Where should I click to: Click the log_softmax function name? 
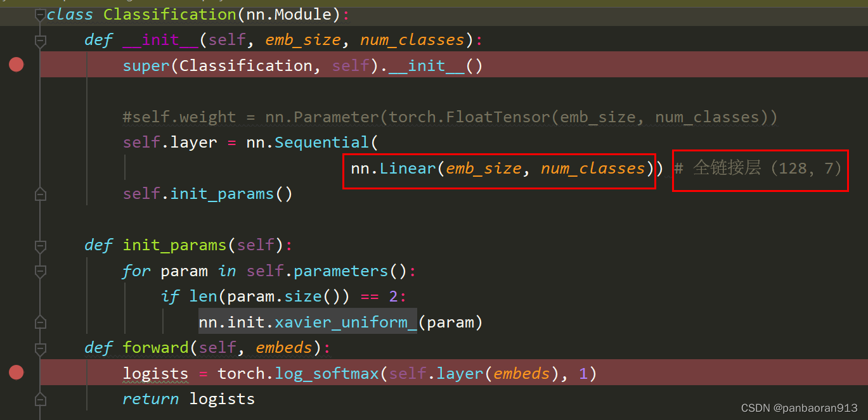pos(327,373)
